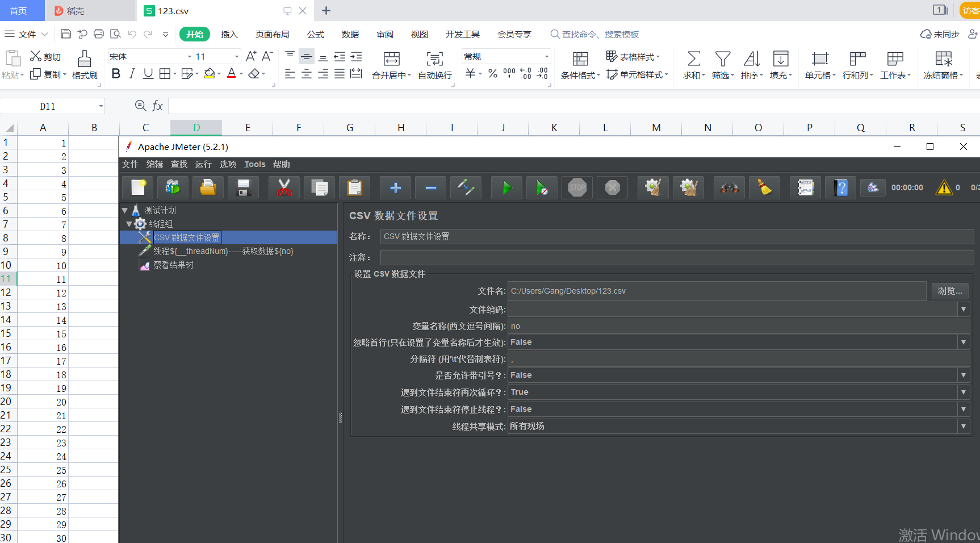The height and width of the screenshot is (543, 980).
Task: Open the 线程共享模式 dropdown
Action: pyautogui.click(x=963, y=426)
